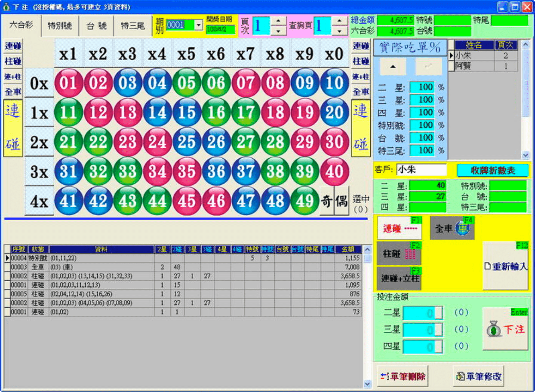Choose lottery ball 49

coord(304,201)
